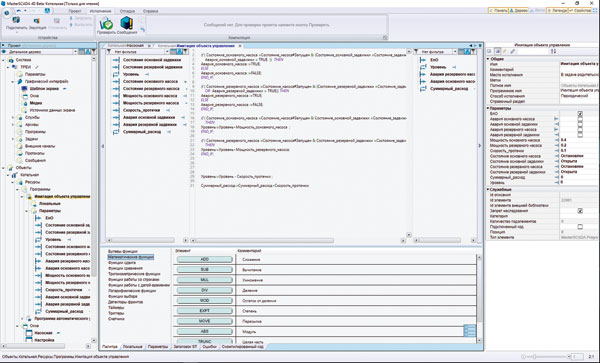Toggle the Панель button at top right
The height and width of the screenshot is (363, 600).
point(498,11)
